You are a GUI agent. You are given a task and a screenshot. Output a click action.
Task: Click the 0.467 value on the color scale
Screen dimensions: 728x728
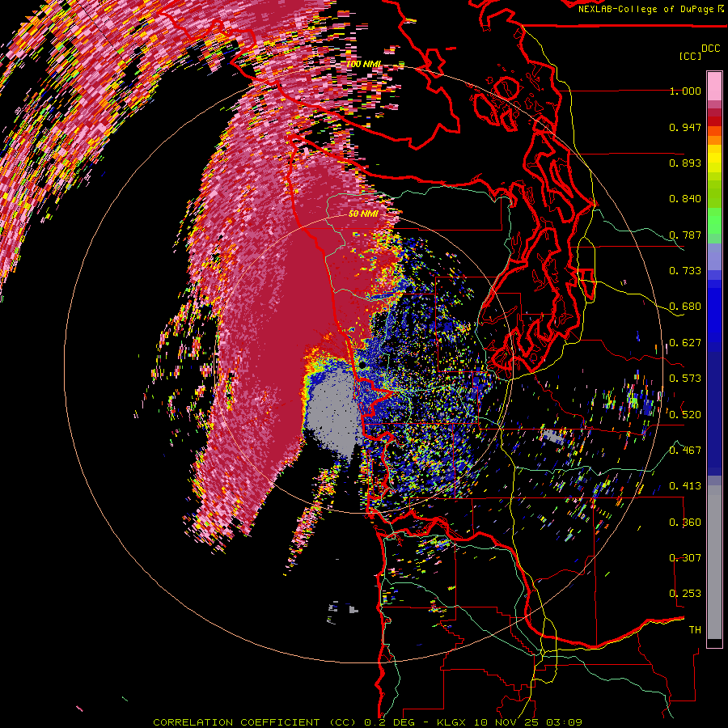tap(685, 450)
